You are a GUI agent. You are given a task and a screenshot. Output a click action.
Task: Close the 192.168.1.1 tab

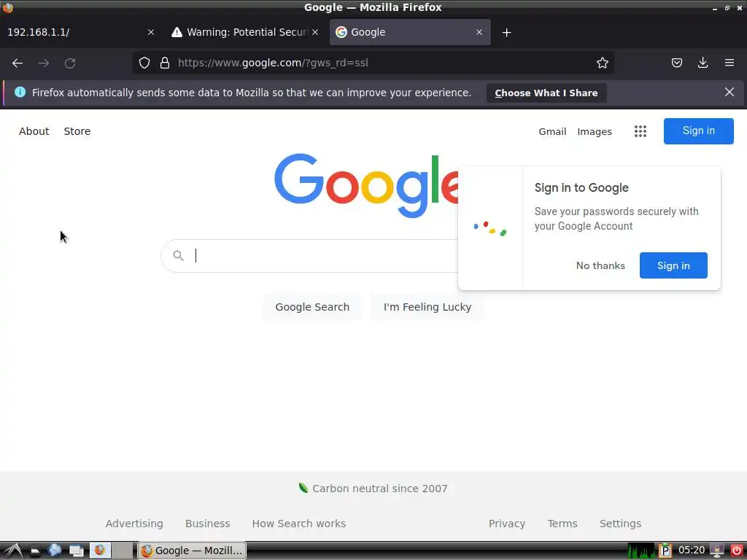(x=150, y=32)
